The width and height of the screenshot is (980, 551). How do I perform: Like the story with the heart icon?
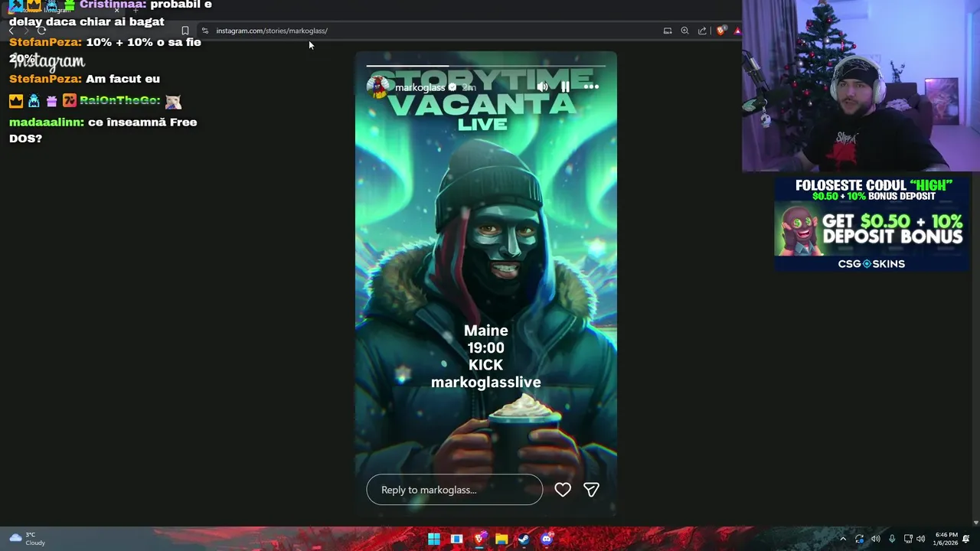click(563, 490)
